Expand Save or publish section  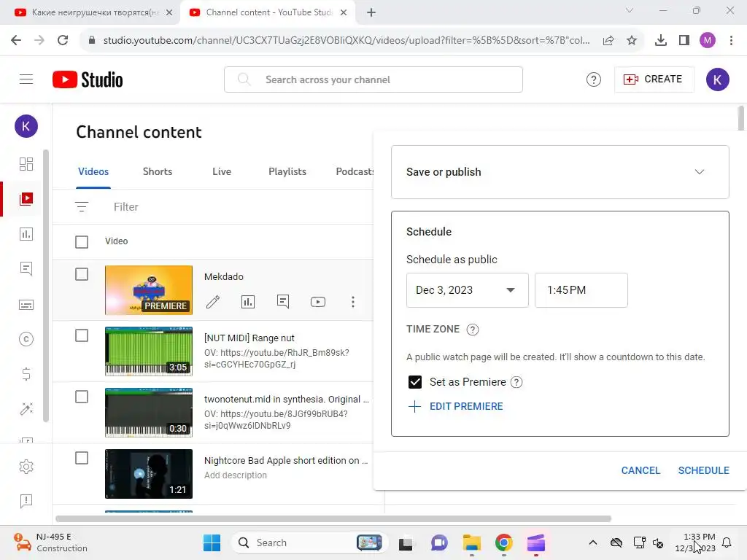click(x=560, y=172)
